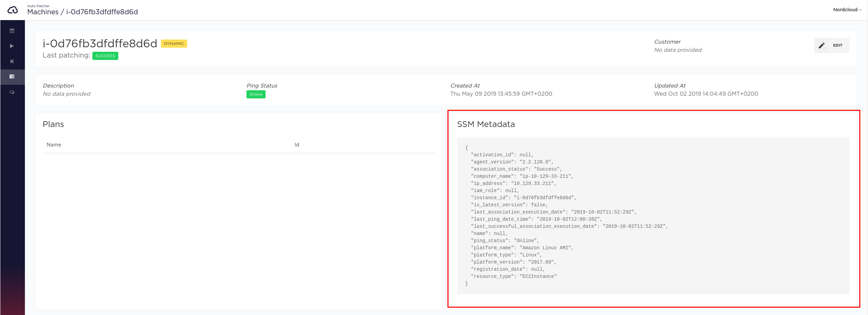Click the Plans Id column header

point(297,145)
